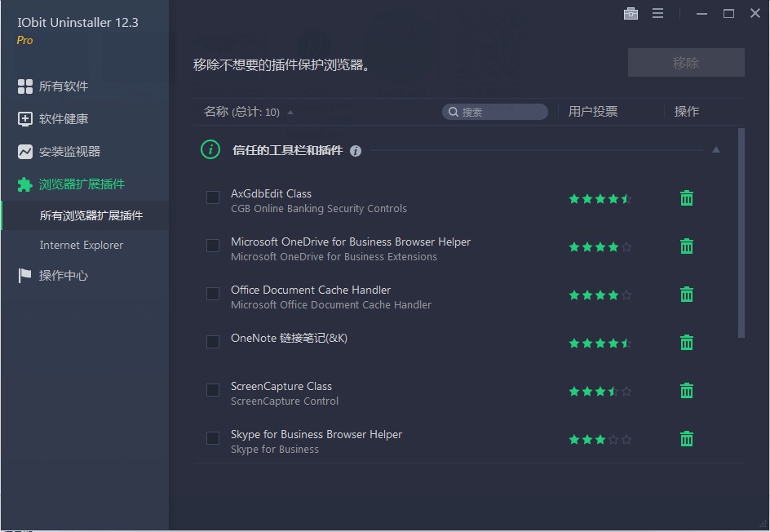The image size is (770, 532).
Task: Click the AxGdbEdit Class name text
Action: [x=271, y=193]
